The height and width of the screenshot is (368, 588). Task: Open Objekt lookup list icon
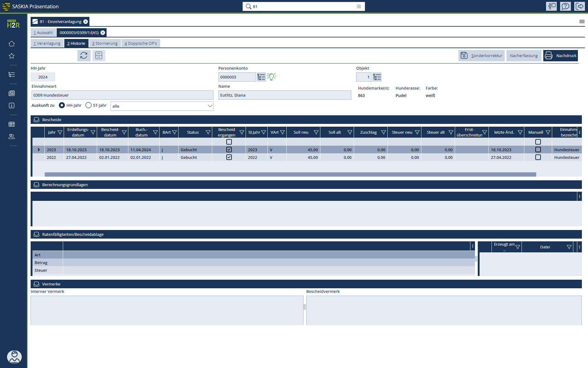click(x=377, y=77)
